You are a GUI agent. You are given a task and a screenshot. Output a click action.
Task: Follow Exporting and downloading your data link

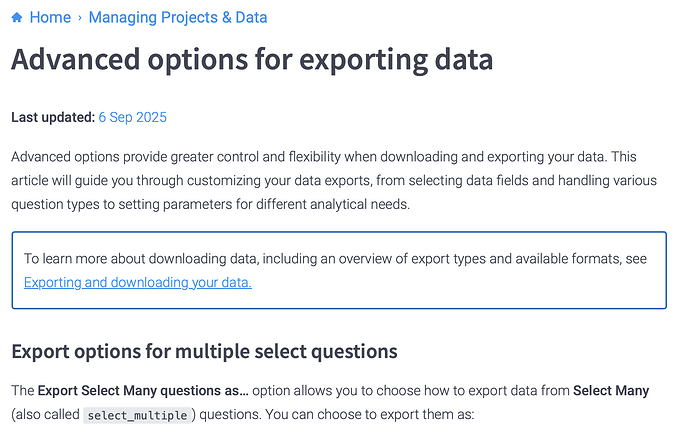(138, 283)
